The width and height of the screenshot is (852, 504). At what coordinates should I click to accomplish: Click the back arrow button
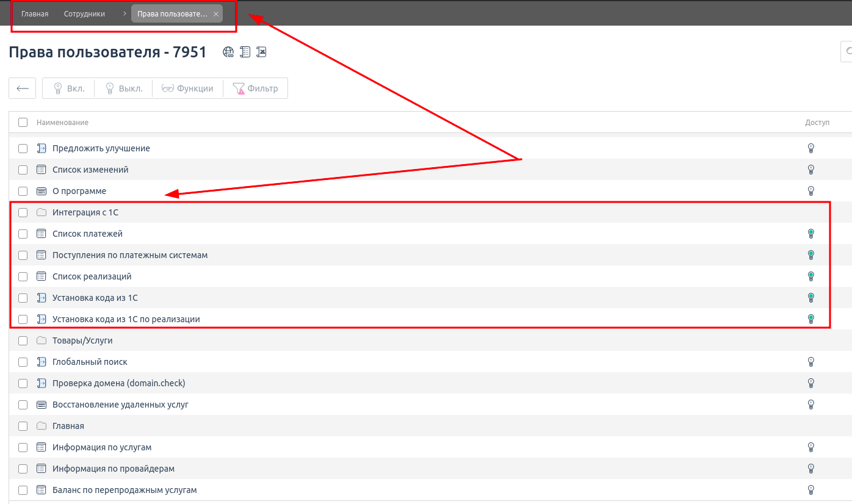pos(23,88)
